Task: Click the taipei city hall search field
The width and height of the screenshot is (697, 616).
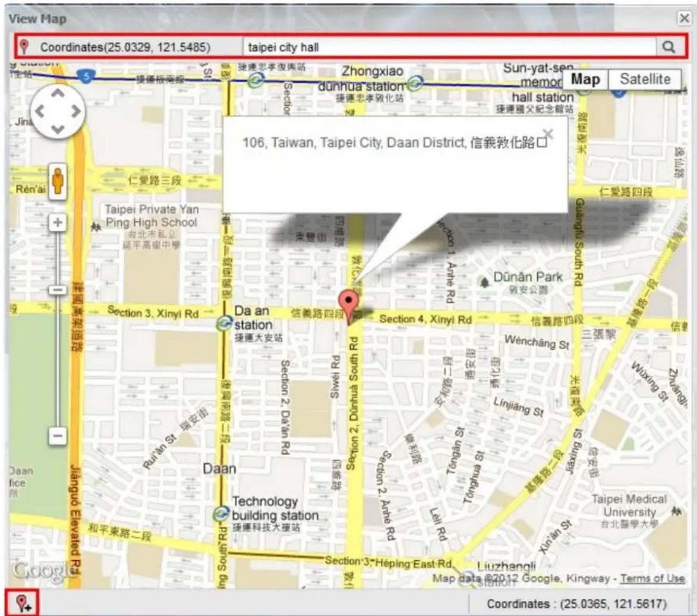Action: click(449, 47)
